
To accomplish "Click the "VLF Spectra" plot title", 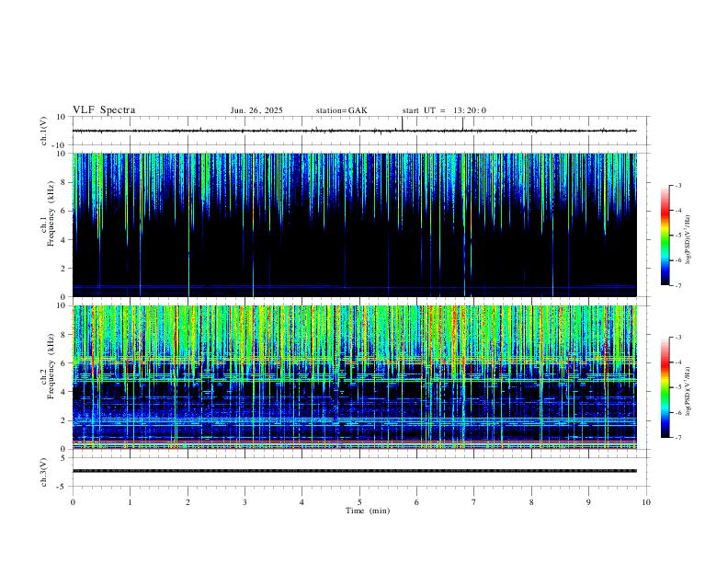I will click(104, 110).
